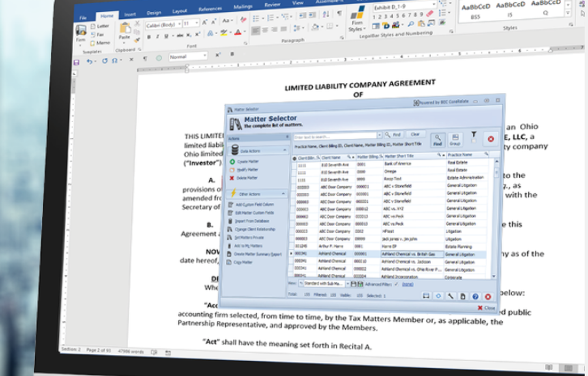The image size is (588, 376).
Task: Toggle the Advanced Filters checkmark
Action: [396, 284]
